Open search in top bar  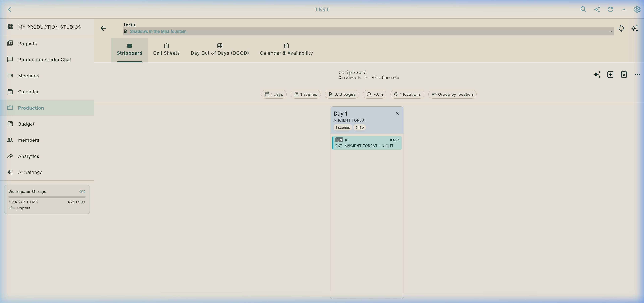[x=583, y=9]
